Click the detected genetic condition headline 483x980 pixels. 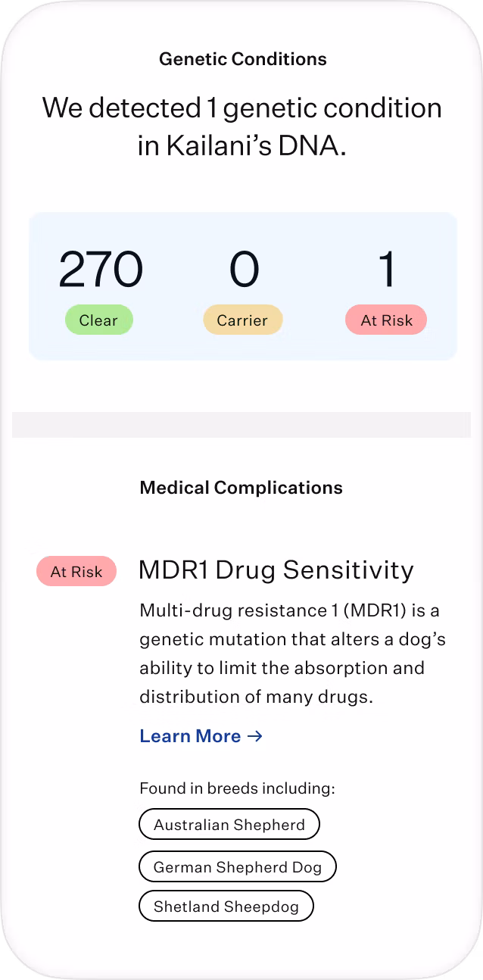point(242,126)
